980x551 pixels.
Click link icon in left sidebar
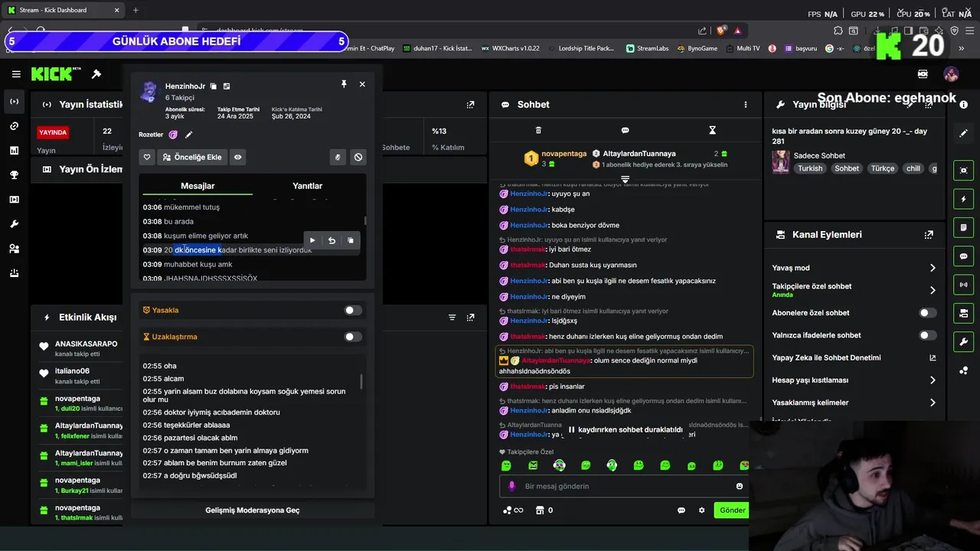14,126
